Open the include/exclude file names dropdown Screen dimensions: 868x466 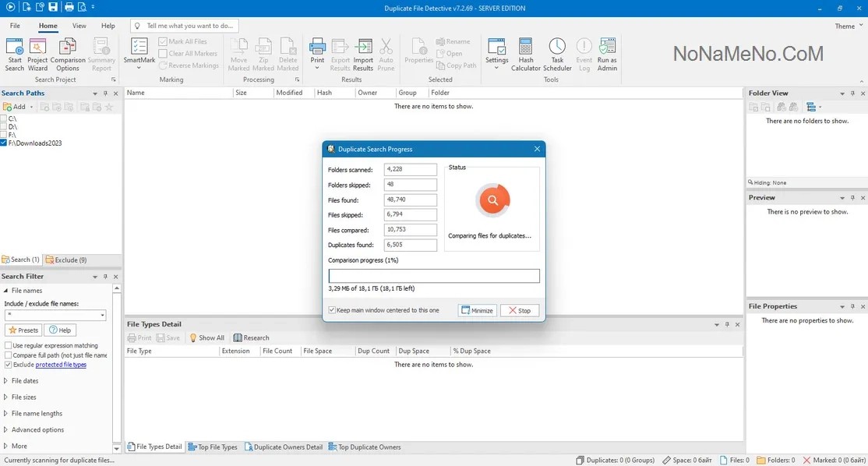(x=102, y=316)
